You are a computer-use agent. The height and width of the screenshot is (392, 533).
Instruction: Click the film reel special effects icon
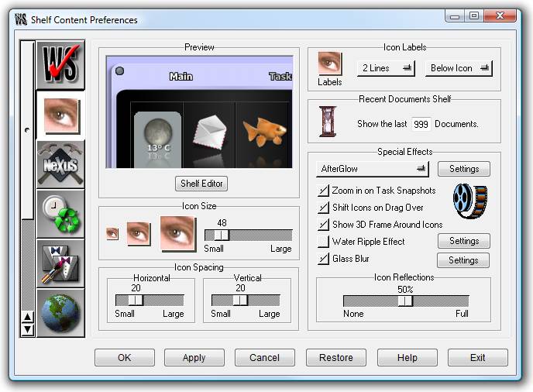(469, 201)
